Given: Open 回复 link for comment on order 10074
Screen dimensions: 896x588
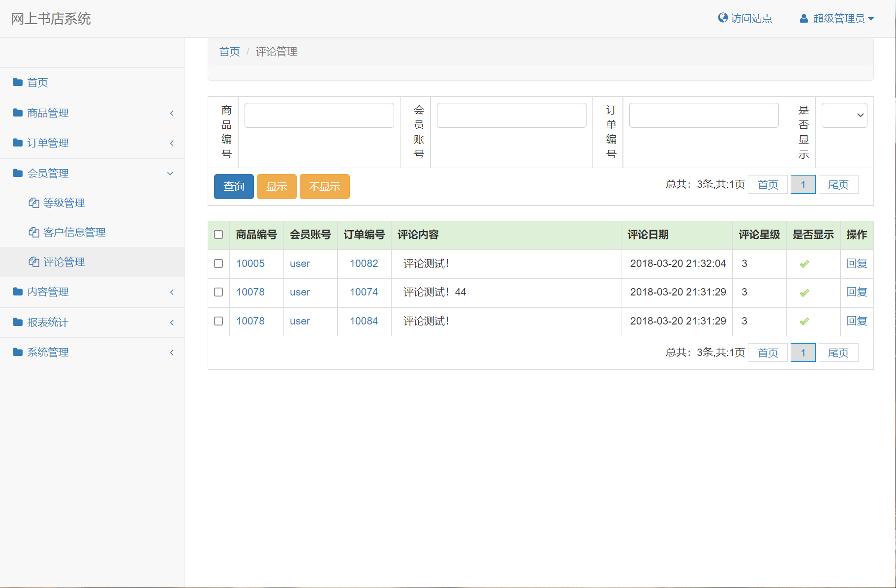Looking at the screenshot, I should (856, 292).
